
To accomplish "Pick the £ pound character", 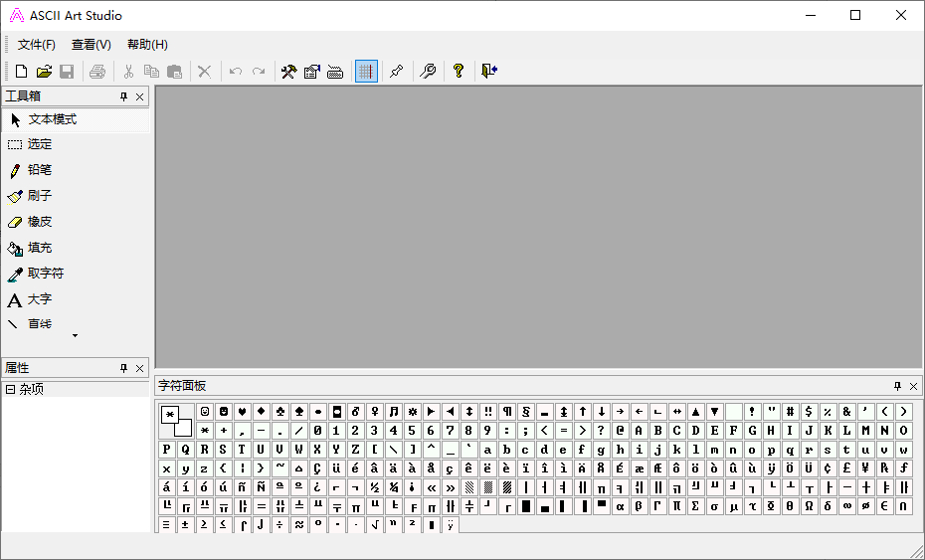I will click(x=846, y=467).
